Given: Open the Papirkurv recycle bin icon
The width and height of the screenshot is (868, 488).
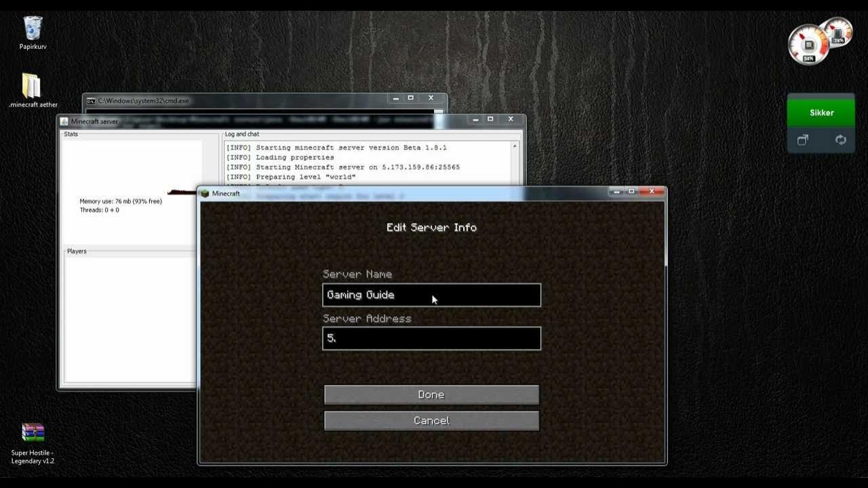Looking at the screenshot, I should pyautogui.click(x=33, y=33).
